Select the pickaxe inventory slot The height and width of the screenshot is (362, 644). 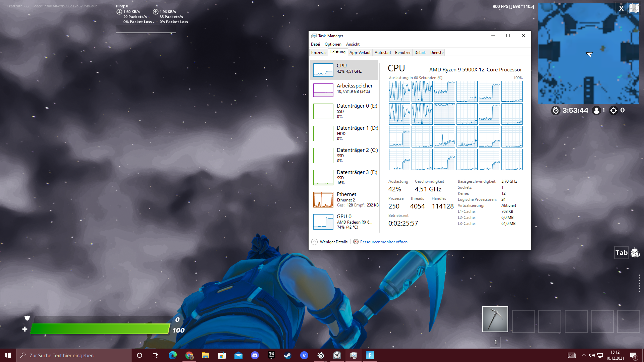tap(495, 319)
